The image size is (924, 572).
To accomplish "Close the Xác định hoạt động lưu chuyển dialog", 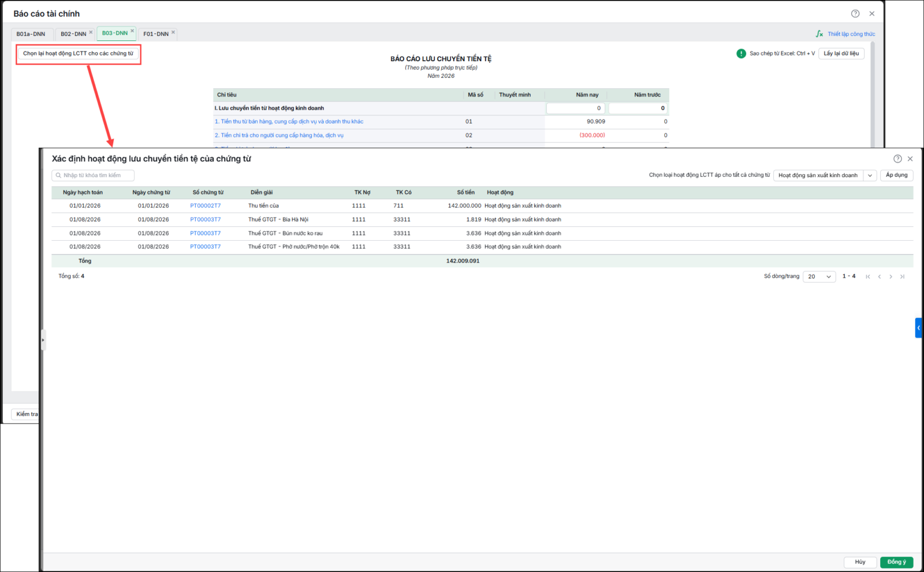I will click(910, 159).
